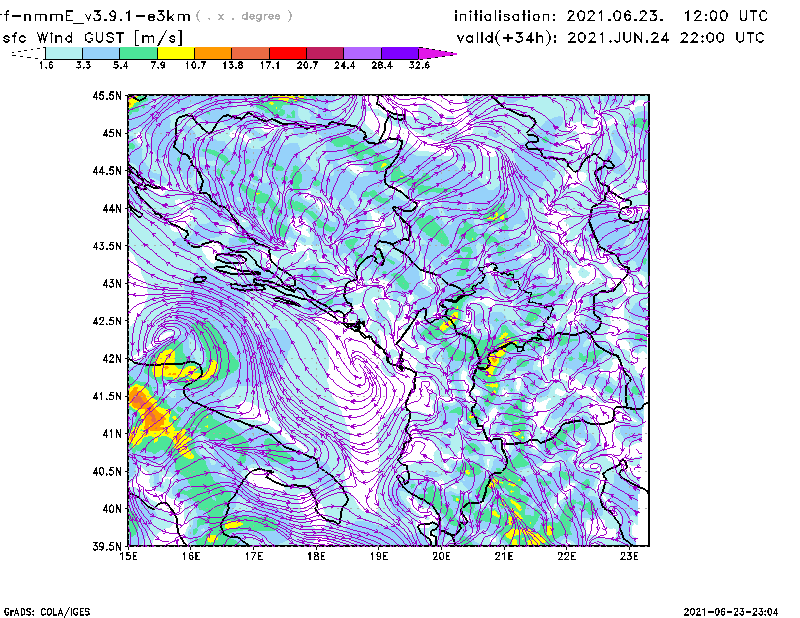The image size is (800, 618).
Task: Click the legend value "20.7"
Action: (x=307, y=65)
